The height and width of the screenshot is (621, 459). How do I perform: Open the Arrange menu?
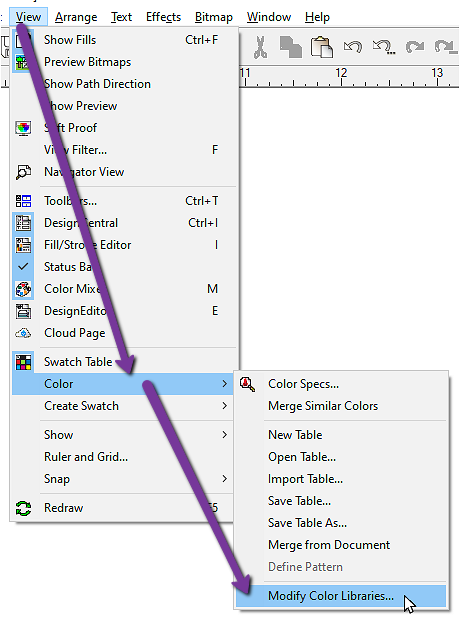76,17
